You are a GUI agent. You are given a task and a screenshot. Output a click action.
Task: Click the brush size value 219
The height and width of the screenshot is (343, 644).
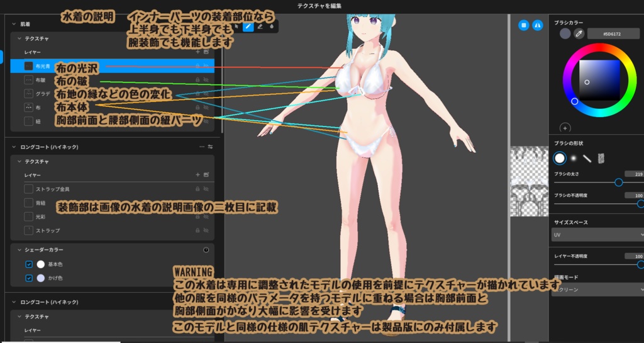click(x=634, y=174)
